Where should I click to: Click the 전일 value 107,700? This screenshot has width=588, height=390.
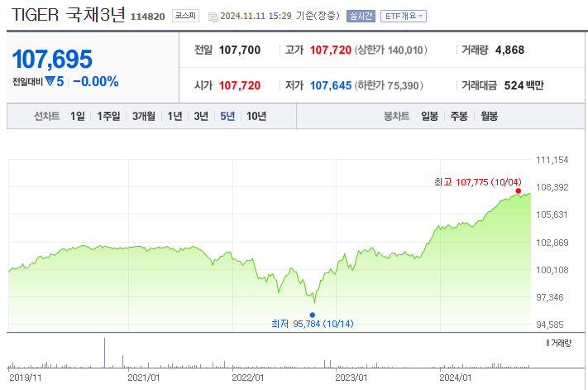pos(240,50)
